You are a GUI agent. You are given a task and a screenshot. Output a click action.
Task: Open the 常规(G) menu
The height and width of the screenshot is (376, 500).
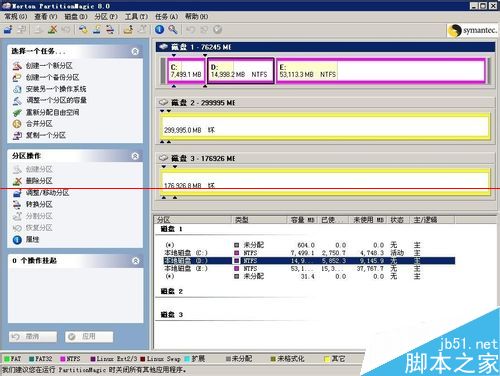(15, 16)
